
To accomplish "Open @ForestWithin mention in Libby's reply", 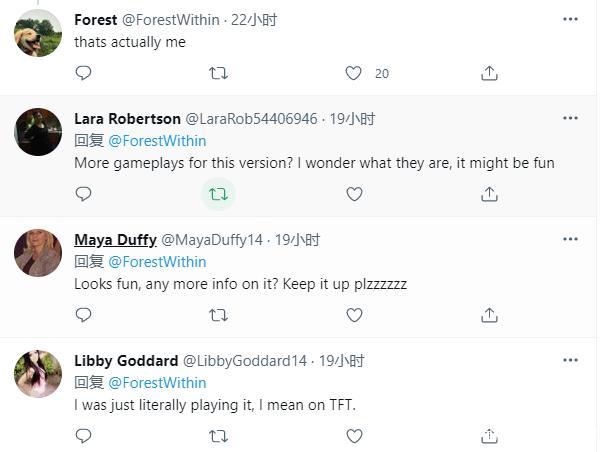I will click(x=157, y=383).
